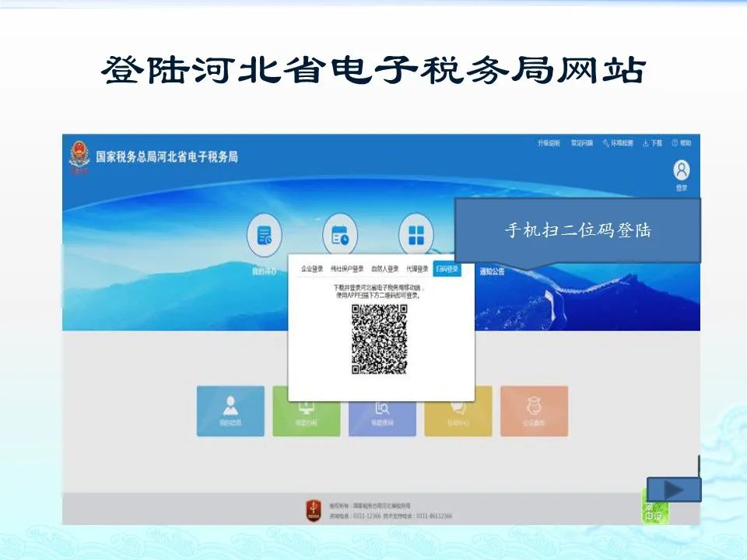Open the four-square grid circle icon
The height and width of the screenshot is (560, 747).
click(x=416, y=235)
